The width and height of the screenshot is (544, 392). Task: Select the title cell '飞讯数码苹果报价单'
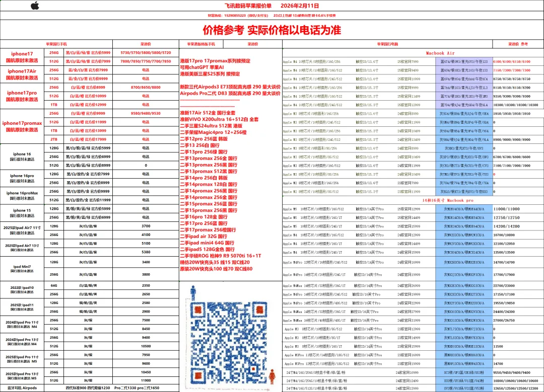[248, 6]
